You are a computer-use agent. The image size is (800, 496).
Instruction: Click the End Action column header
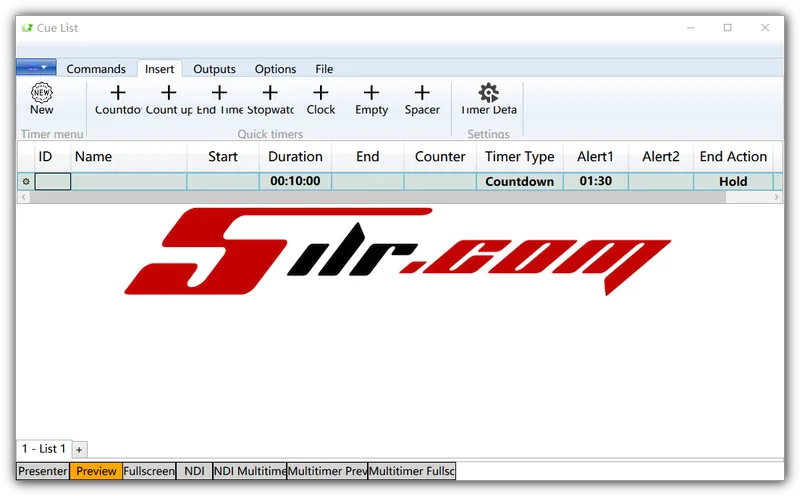(733, 157)
